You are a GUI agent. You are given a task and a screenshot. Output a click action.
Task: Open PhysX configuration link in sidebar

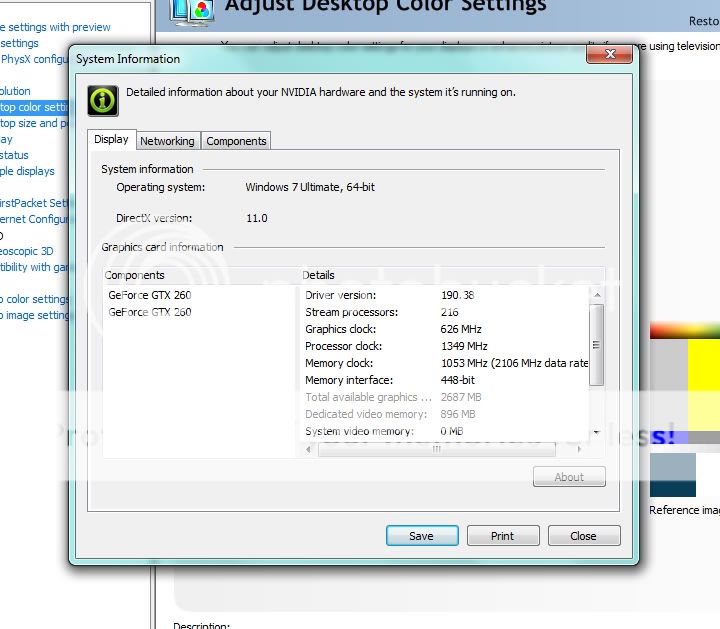(x=34, y=59)
